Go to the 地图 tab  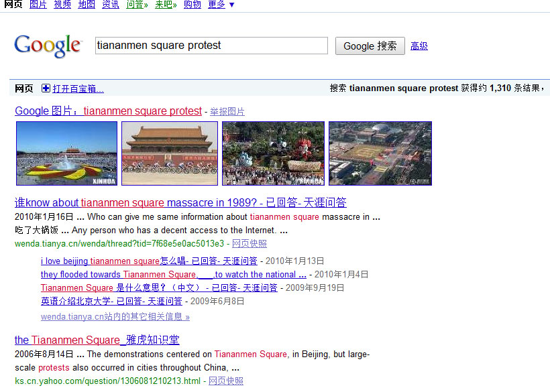(87, 5)
